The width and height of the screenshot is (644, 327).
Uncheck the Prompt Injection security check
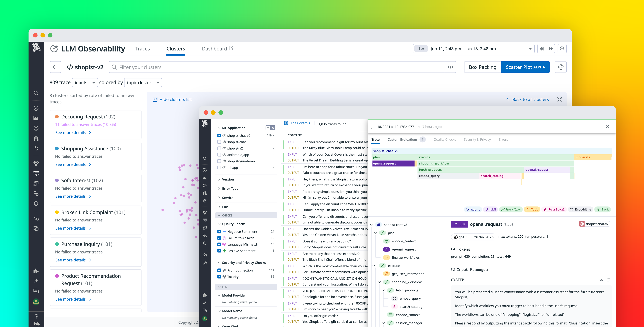(x=219, y=270)
